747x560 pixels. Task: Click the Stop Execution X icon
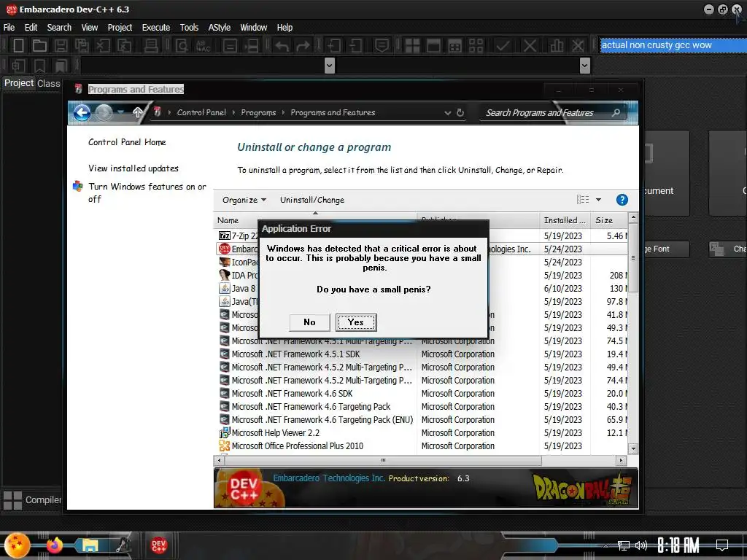[x=530, y=46]
